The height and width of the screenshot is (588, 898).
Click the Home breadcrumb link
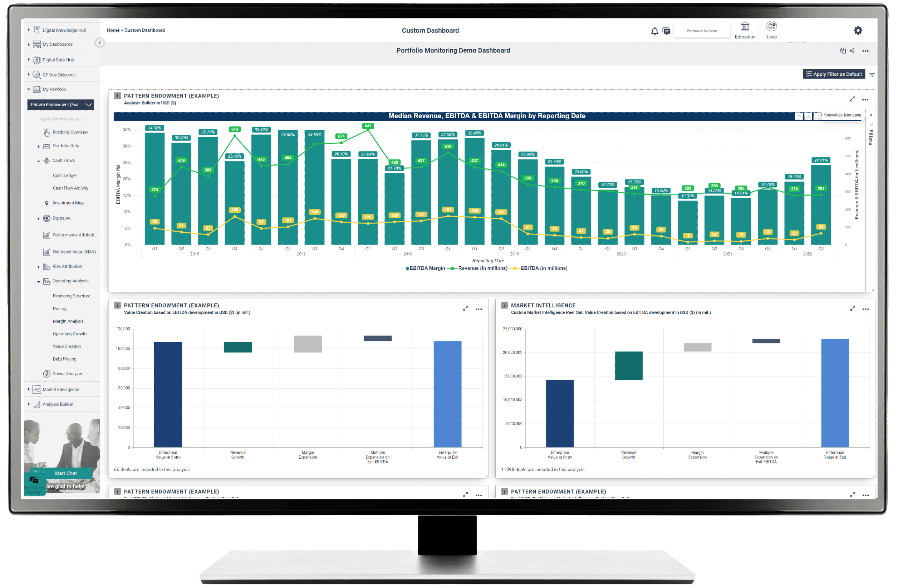(x=113, y=30)
